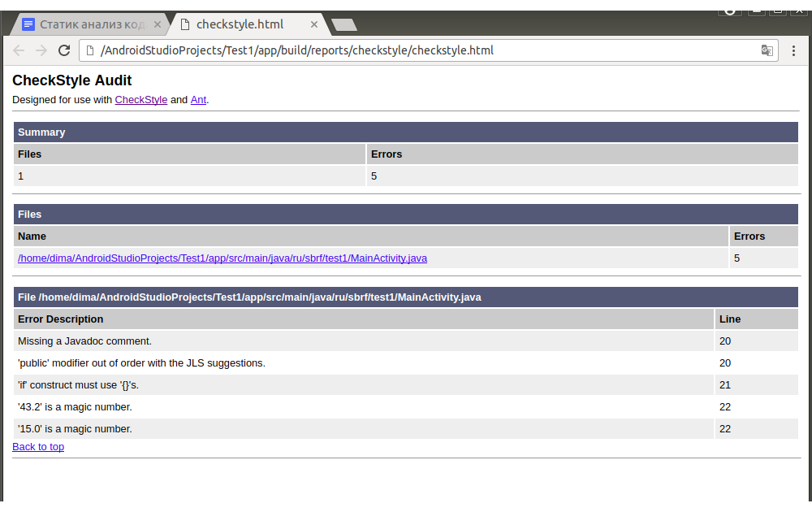
Task: Click the Error Description column header
Action: [x=364, y=319]
